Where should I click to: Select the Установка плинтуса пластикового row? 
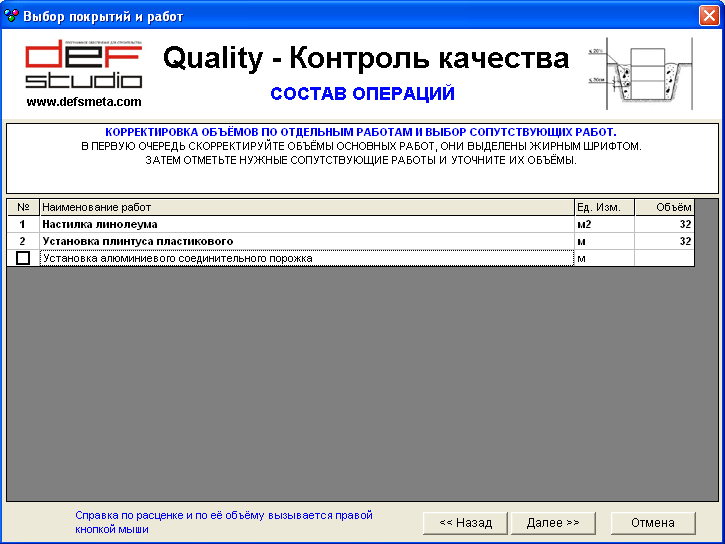(306, 242)
